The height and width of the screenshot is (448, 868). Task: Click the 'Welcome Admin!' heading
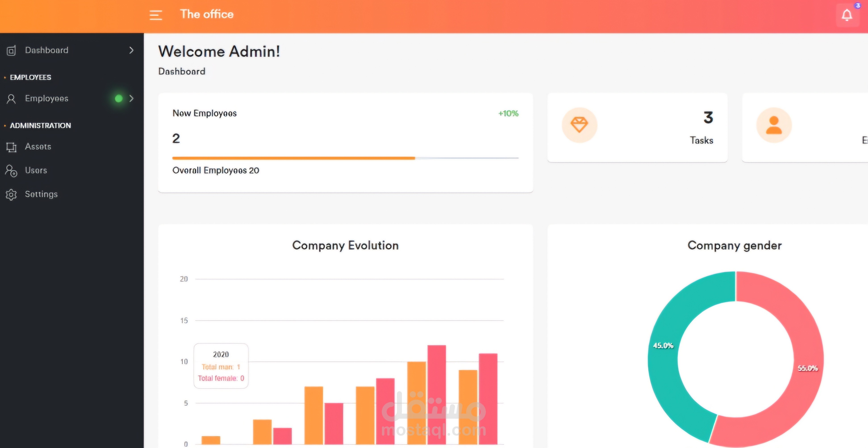[x=219, y=52]
